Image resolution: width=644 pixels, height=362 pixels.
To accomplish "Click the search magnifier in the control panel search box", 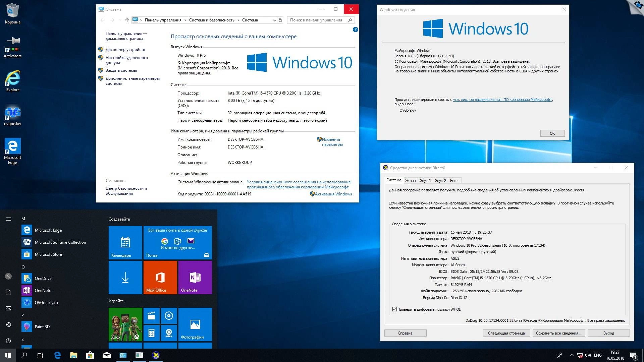I will [350, 20].
